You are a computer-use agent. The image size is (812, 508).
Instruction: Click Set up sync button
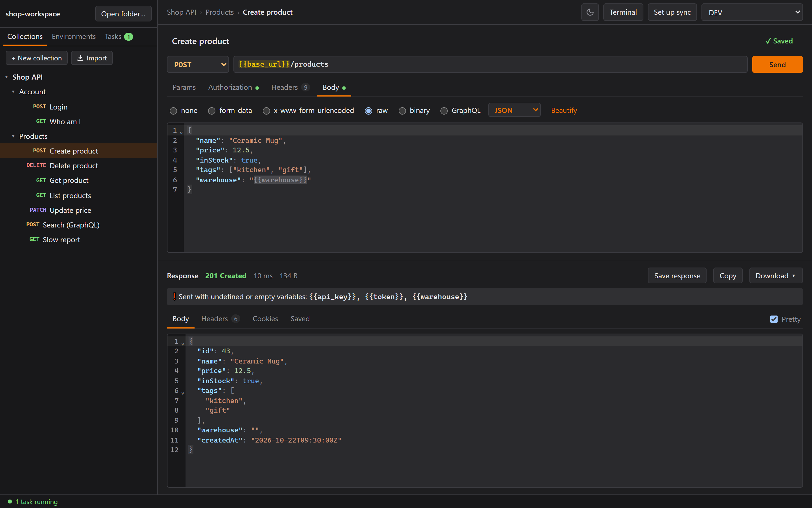(x=672, y=12)
